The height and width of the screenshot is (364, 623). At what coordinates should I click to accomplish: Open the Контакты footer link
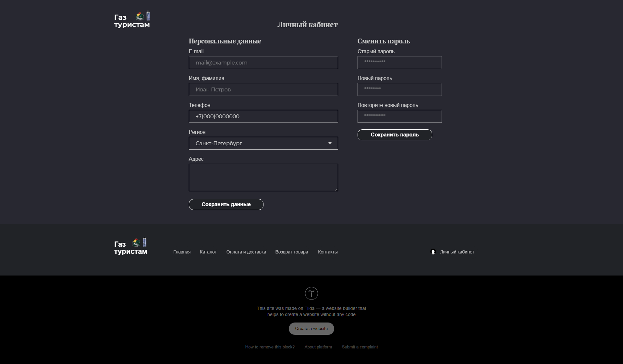[x=328, y=252]
